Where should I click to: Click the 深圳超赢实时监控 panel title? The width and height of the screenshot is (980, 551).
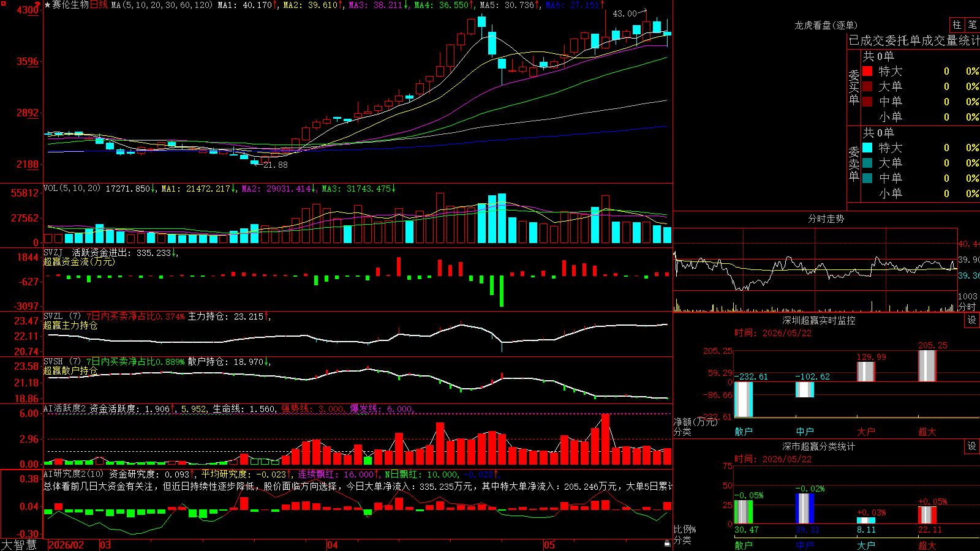[x=818, y=320]
